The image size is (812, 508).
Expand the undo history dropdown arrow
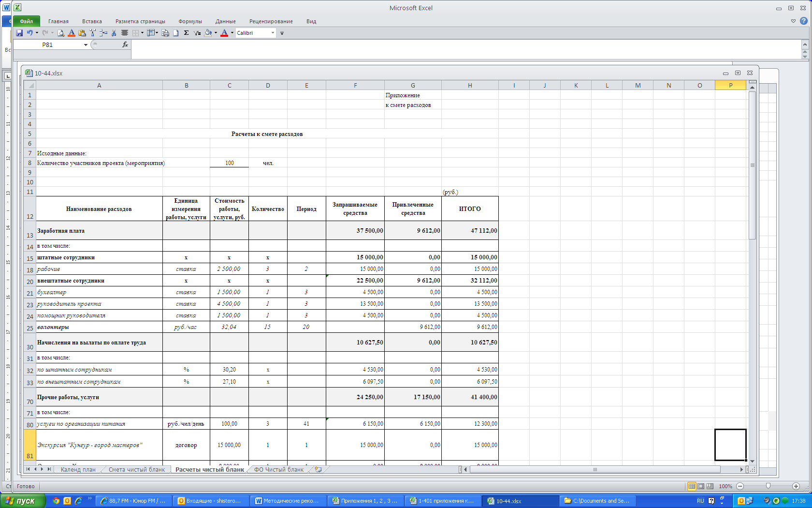pyautogui.click(x=37, y=33)
